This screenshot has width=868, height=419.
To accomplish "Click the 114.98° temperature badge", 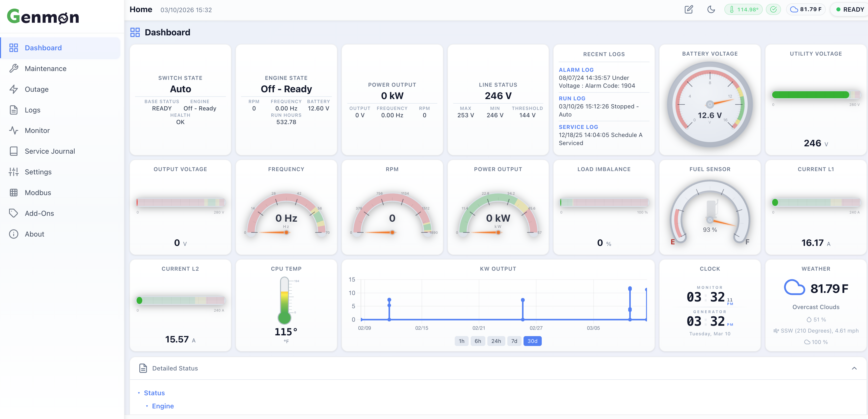I will pos(744,9).
